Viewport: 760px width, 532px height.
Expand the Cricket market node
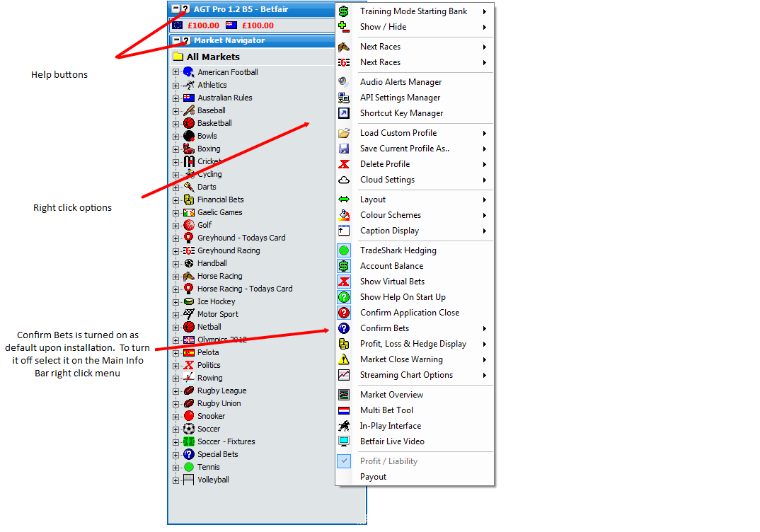point(175,162)
